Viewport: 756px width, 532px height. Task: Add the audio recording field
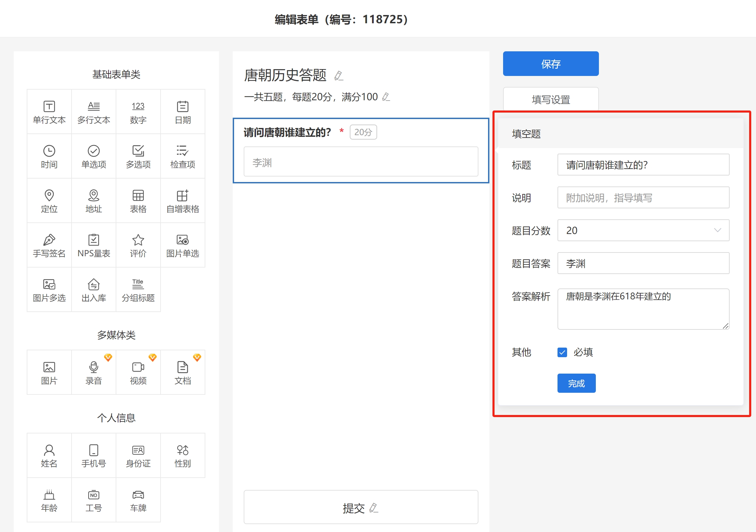(x=94, y=372)
